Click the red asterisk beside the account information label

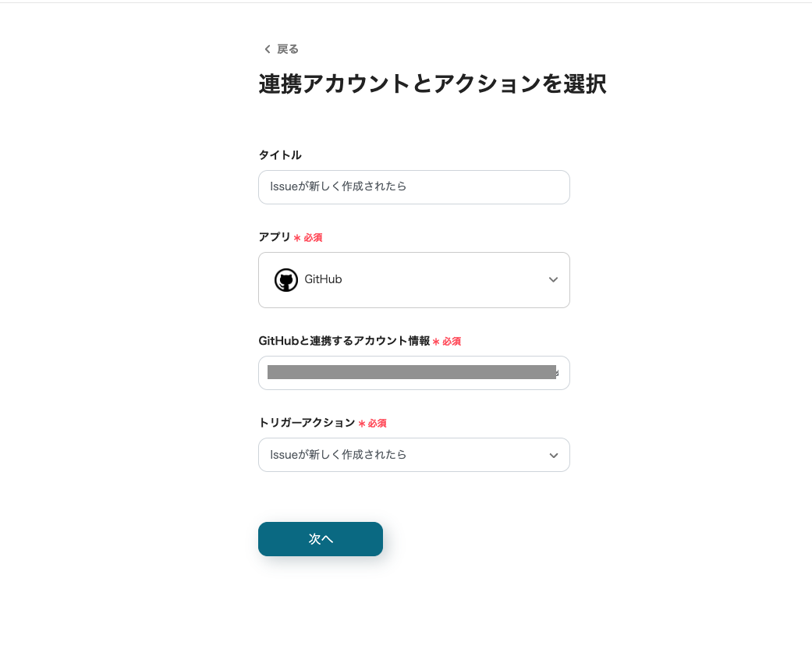(436, 342)
